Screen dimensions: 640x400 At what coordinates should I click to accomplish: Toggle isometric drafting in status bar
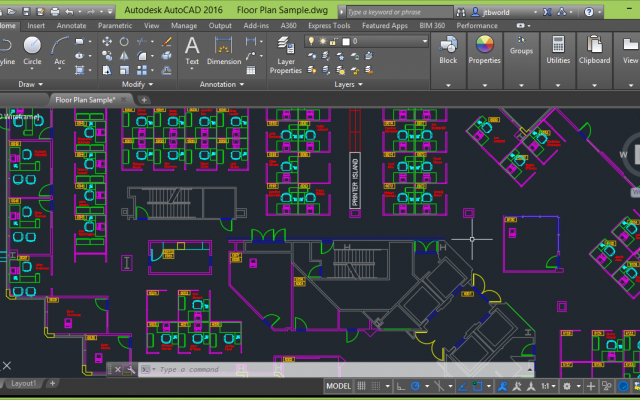pos(439,386)
